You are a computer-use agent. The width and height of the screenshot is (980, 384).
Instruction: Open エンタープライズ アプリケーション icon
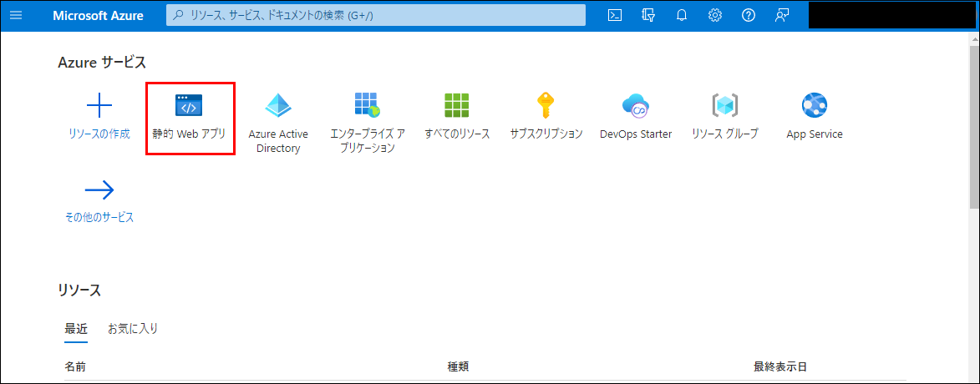[368, 105]
